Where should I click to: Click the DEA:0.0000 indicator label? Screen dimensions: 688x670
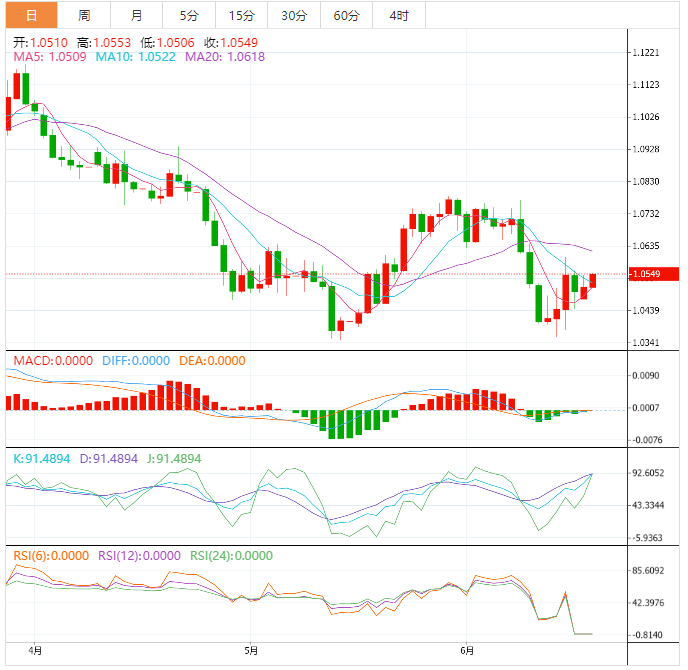click(212, 361)
